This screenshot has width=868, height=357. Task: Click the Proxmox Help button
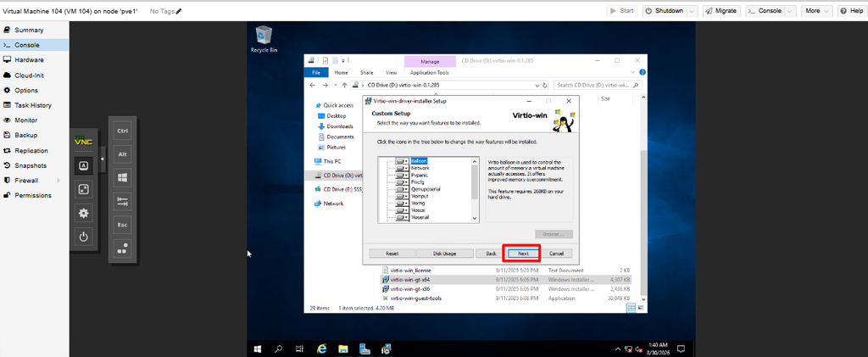pos(852,11)
